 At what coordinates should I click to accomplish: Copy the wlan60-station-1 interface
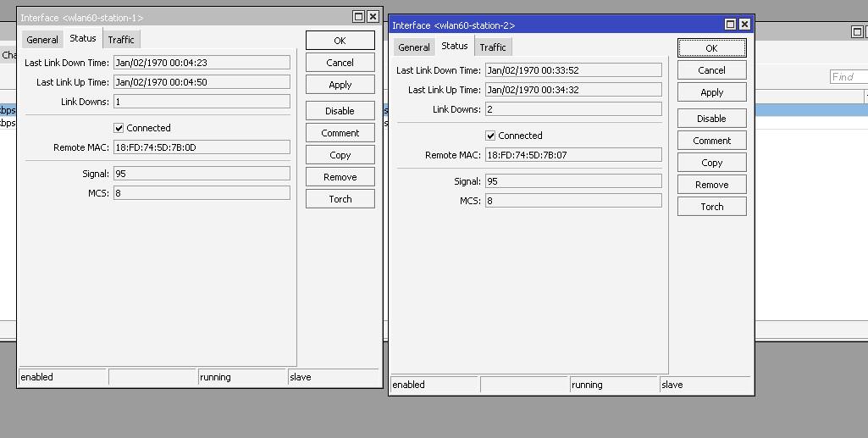340,155
